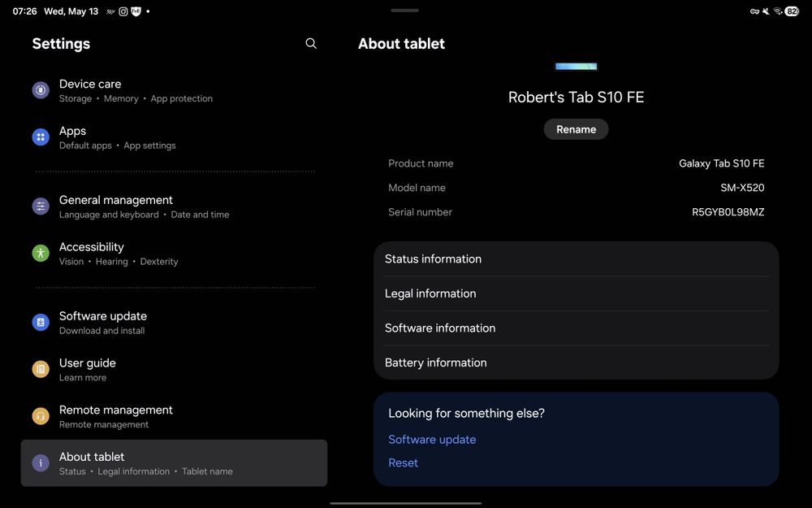Tap the bottom navigation gesture bar

pyautogui.click(x=405, y=503)
